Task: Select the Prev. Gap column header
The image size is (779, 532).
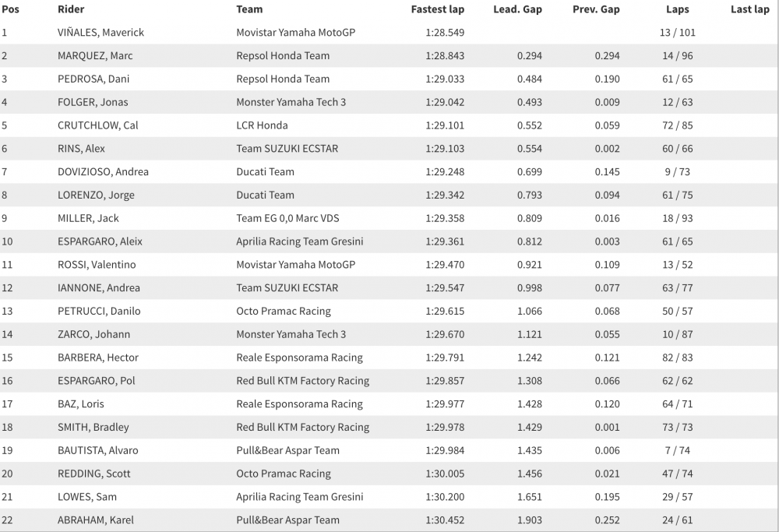Action: coord(596,9)
